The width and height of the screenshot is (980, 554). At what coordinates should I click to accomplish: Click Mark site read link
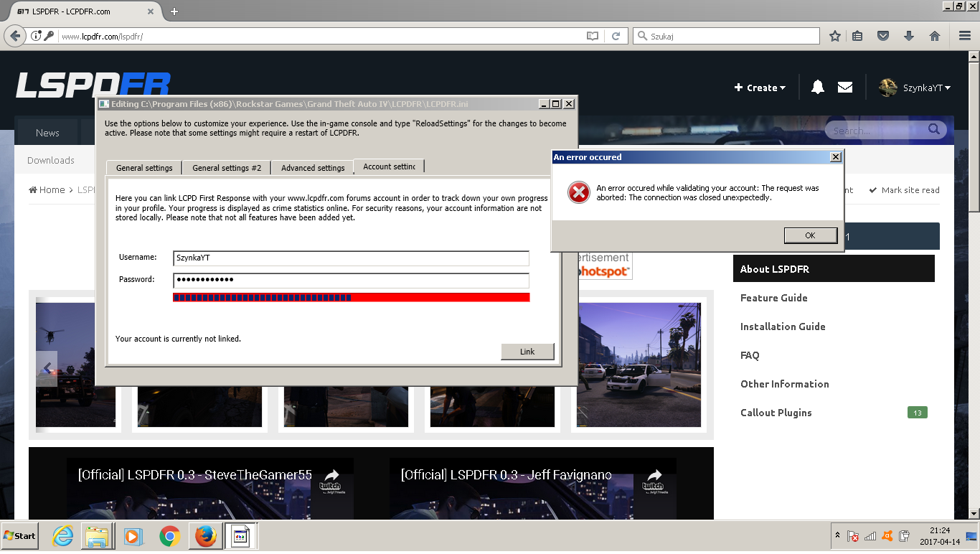tap(904, 190)
